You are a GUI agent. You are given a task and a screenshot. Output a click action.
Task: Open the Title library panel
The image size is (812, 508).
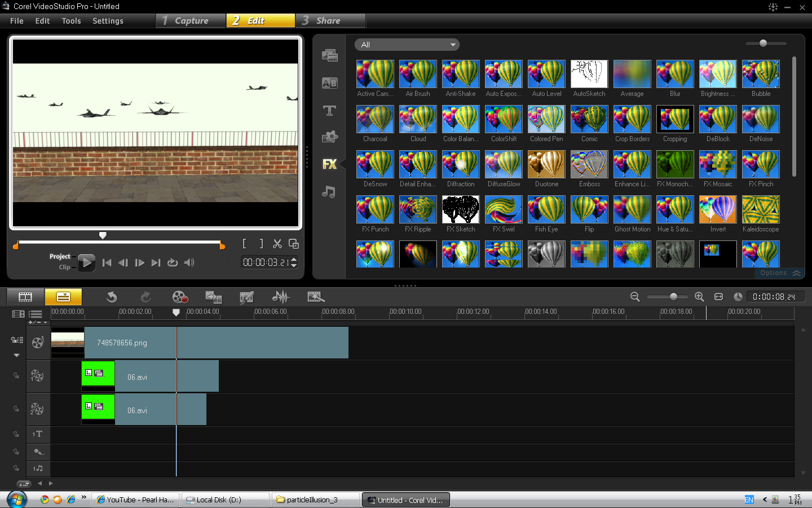(329, 111)
